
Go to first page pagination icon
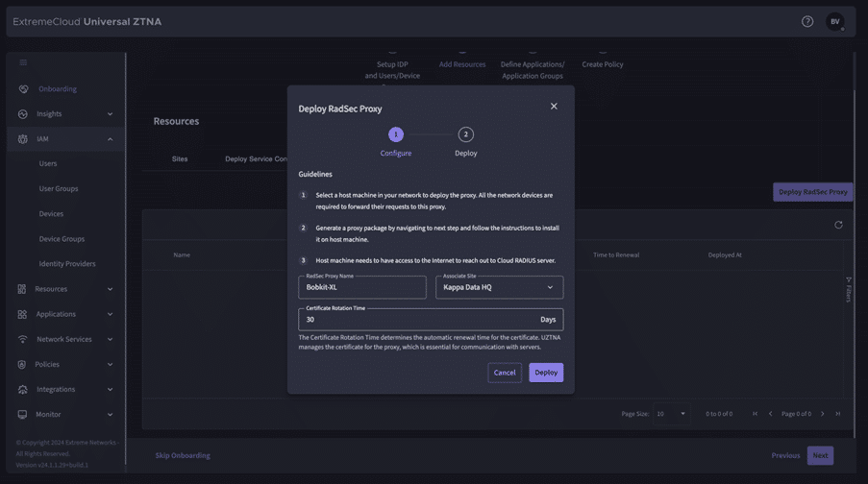pos(756,414)
